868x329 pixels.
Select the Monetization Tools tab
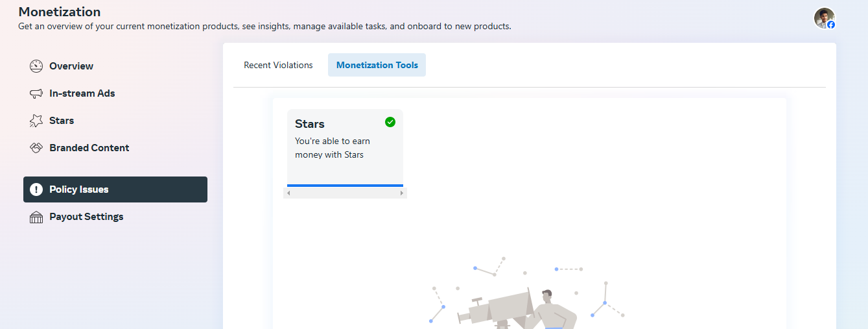click(377, 65)
